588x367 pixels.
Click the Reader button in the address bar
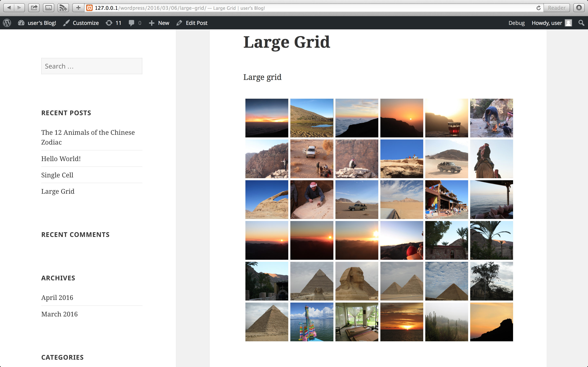556,8
